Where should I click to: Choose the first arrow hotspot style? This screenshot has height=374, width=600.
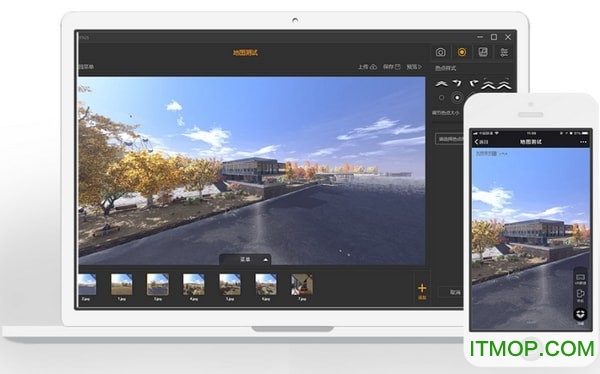click(x=442, y=83)
